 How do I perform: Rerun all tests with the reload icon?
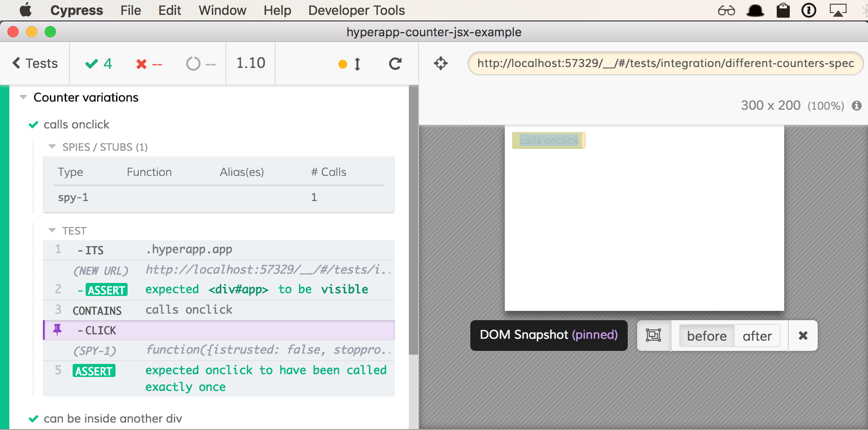click(x=395, y=64)
